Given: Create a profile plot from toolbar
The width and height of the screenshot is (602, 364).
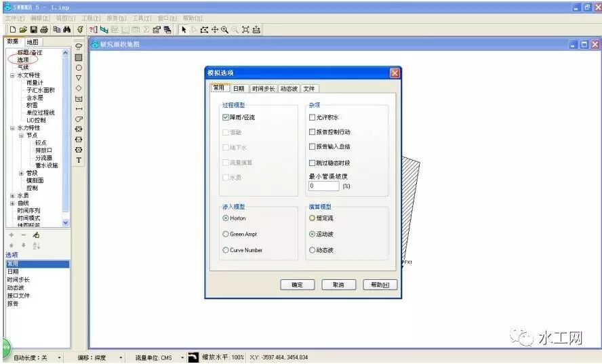Looking at the screenshot, I should pos(104,30).
